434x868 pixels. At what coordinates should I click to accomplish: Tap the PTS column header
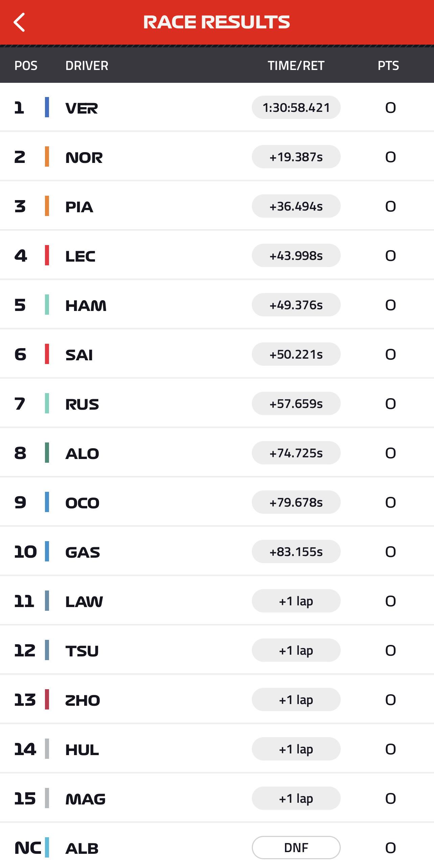(x=388, y=66)
